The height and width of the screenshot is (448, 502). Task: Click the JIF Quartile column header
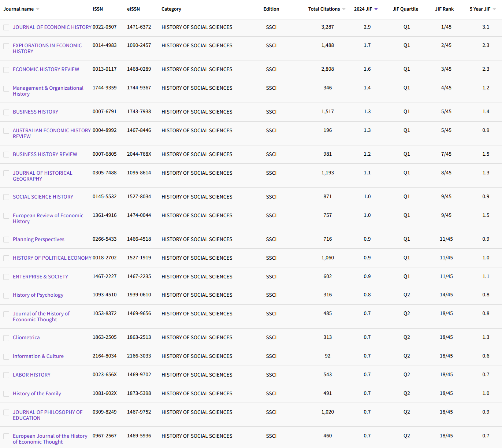[x=405, y=9]
